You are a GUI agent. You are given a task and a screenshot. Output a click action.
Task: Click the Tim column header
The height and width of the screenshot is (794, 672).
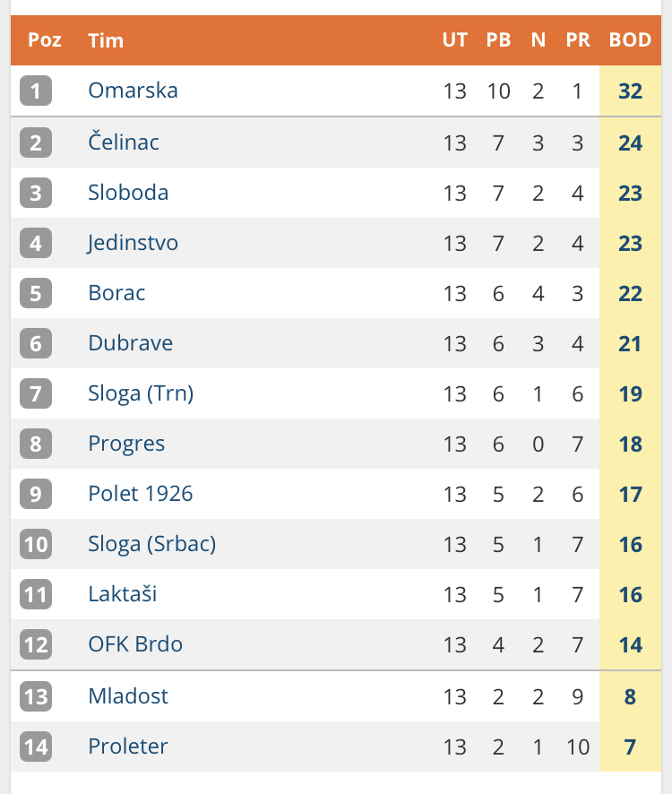(106, 40)
